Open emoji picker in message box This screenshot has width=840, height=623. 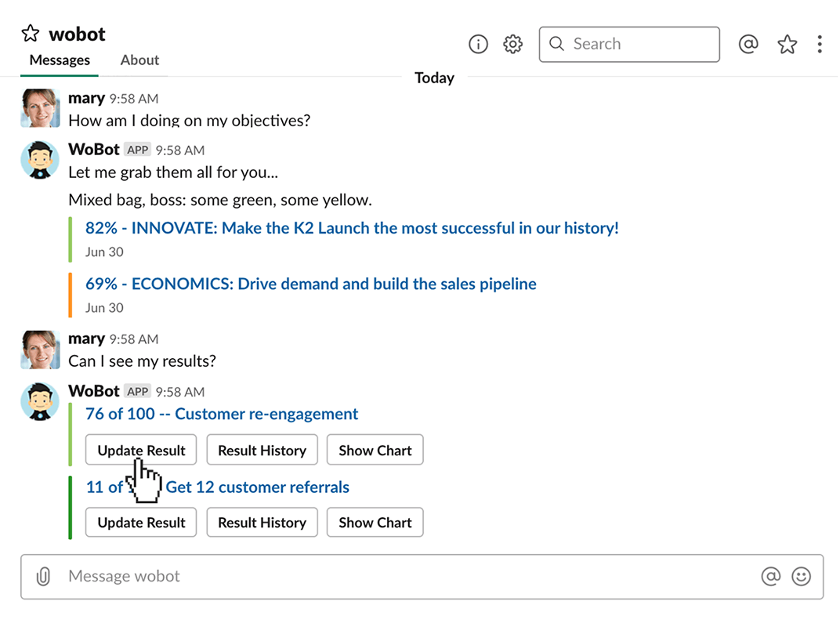click(802, 577)
